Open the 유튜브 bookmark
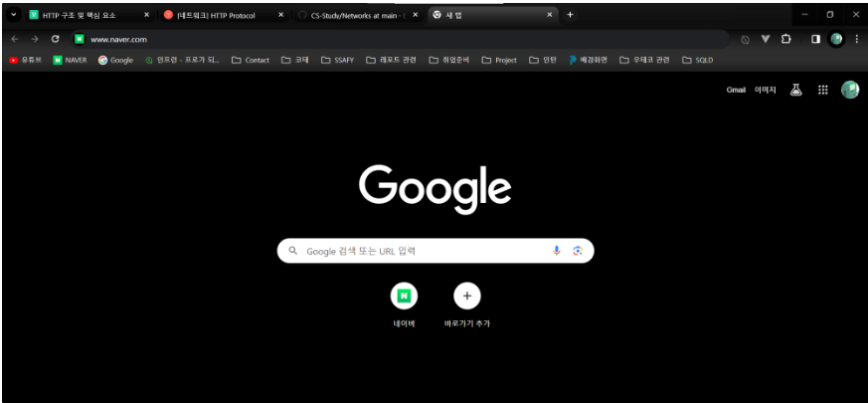This screenshot has height=403, width=868. click(26, 61)
